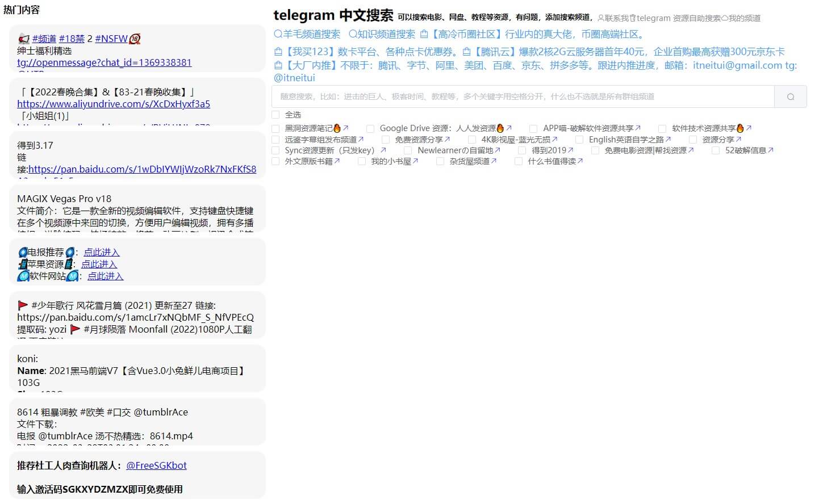Open APP喵-破解软件资源共享 external arrow icon
The height and width of the screenshot is (504, 823).
pos(638,128)
